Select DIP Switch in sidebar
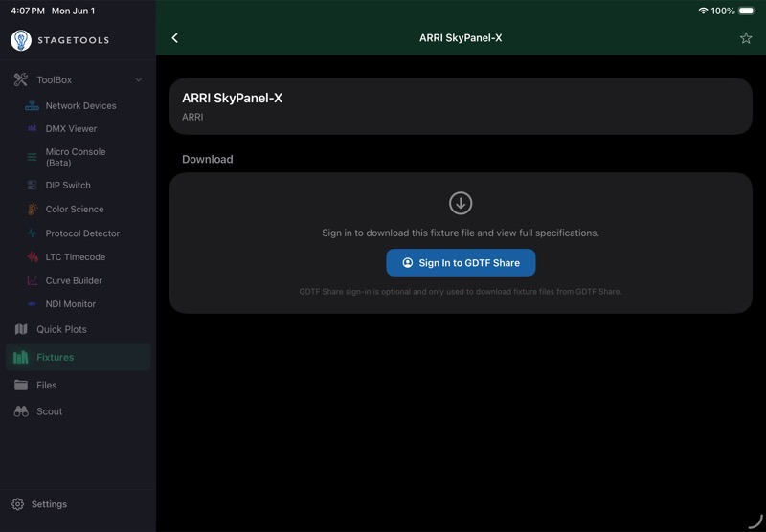This screenshot has width=766, height=532. (68, 185)
